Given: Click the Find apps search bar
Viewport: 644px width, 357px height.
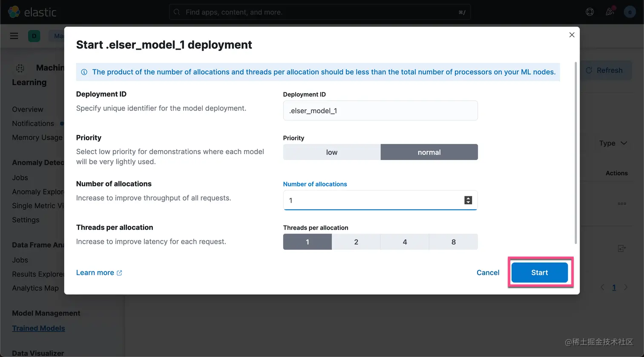Looking at the screenshot, I should [320, 12].
